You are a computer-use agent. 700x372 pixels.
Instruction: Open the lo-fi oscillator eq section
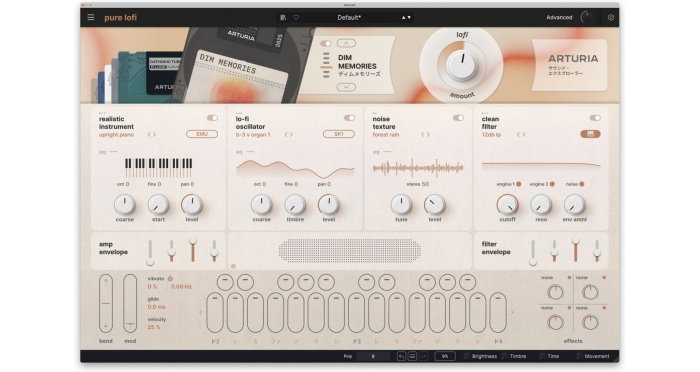coord(245,152)
